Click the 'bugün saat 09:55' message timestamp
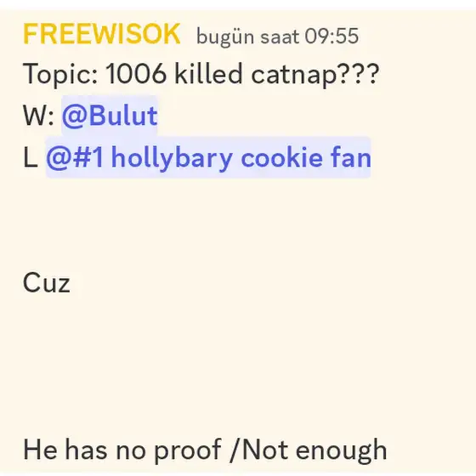Viewport: 476px width, 476px height. click(277, 37)
